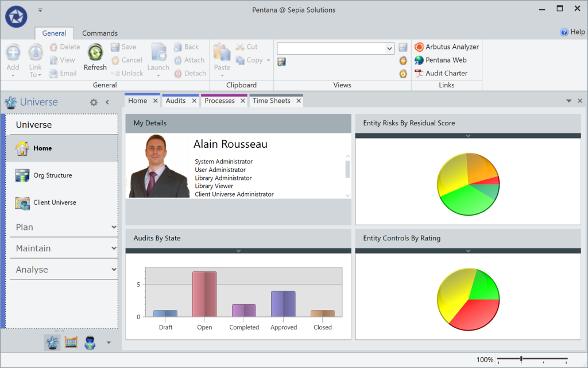Switch to the Time Sheets tab
588x368 pixels.
pos(272,101)
